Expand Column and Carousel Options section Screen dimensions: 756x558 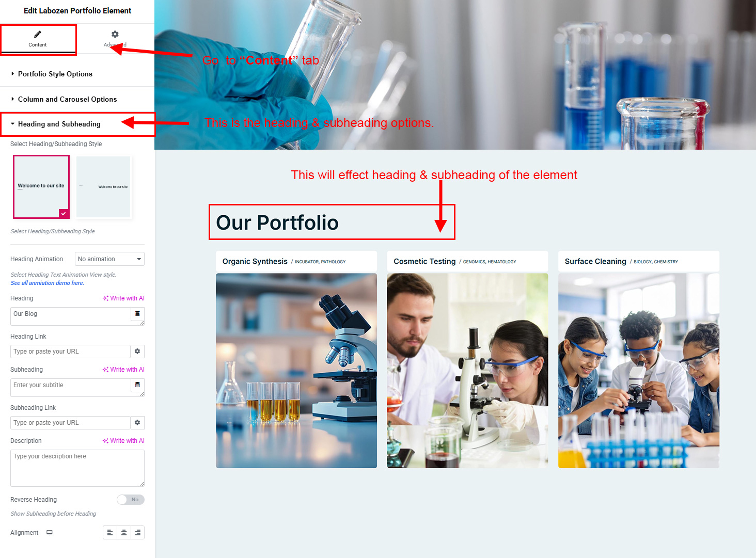(x=67, y=100)
